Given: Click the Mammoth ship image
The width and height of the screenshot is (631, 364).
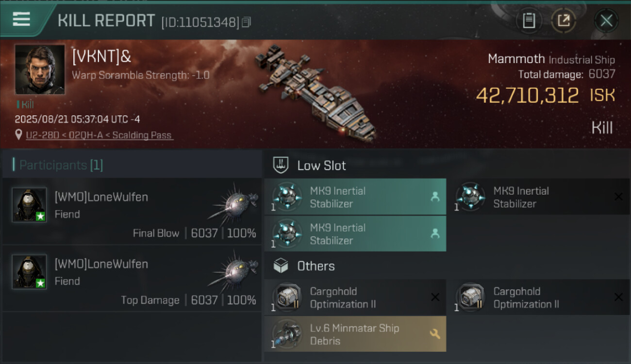Looking at the screenshot, I should click(x=315, y=95).
